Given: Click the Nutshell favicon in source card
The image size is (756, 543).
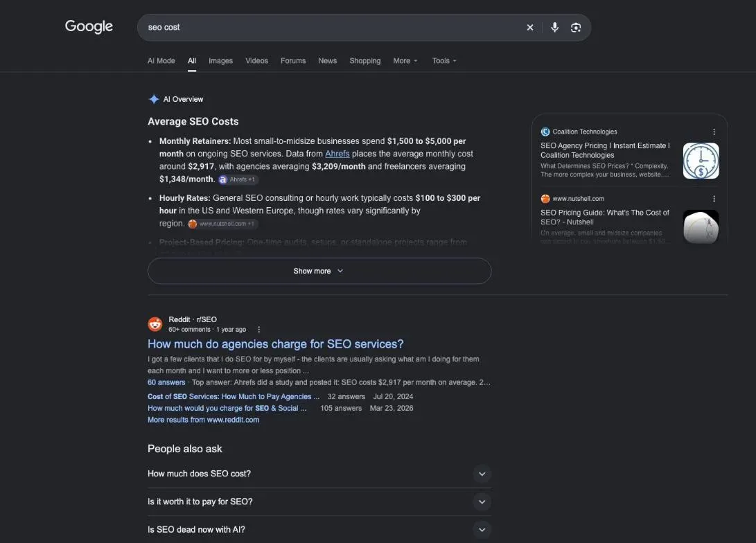Looking at the screenshot, I should (x=545, y=199).
